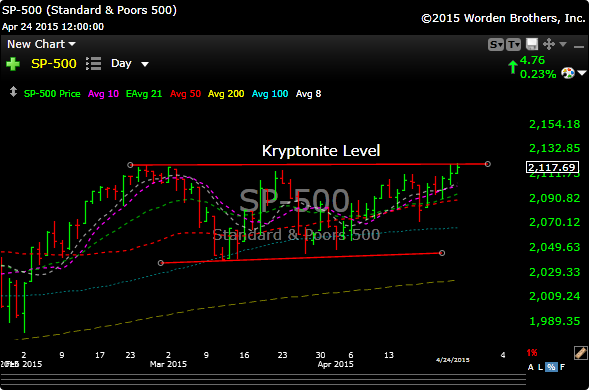Select the Avg 10 legend label
The image size is (589, 390).
point(103,94)
